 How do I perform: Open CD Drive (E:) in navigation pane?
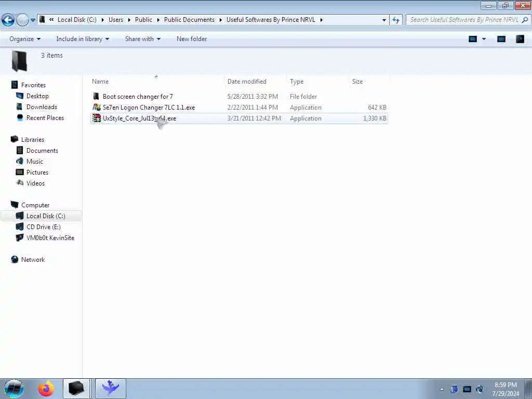(x=44, y=227)
